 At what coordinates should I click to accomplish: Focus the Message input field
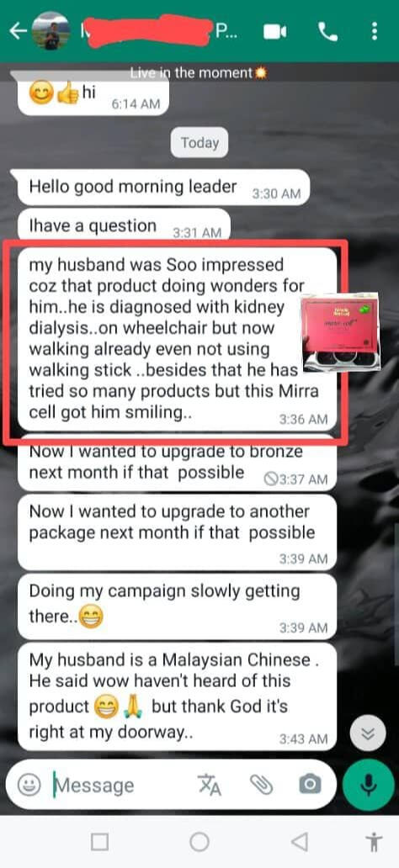(122, 785)
